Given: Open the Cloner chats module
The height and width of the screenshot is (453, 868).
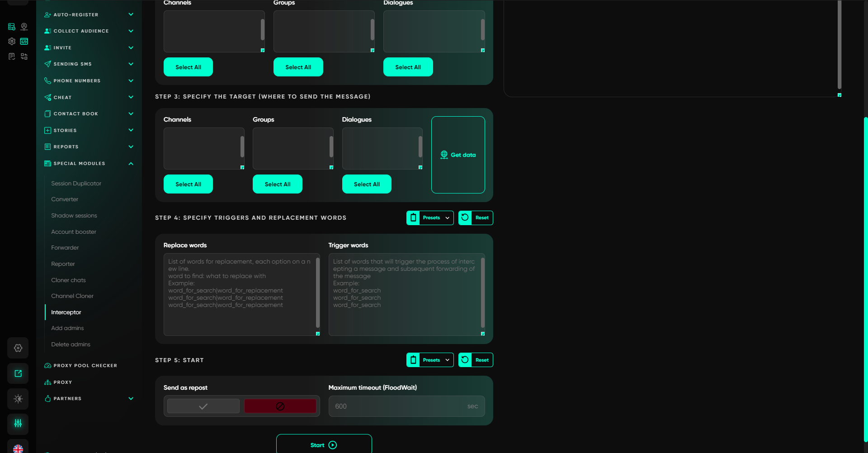Looking at the screenshot, I should click(68, 280).
